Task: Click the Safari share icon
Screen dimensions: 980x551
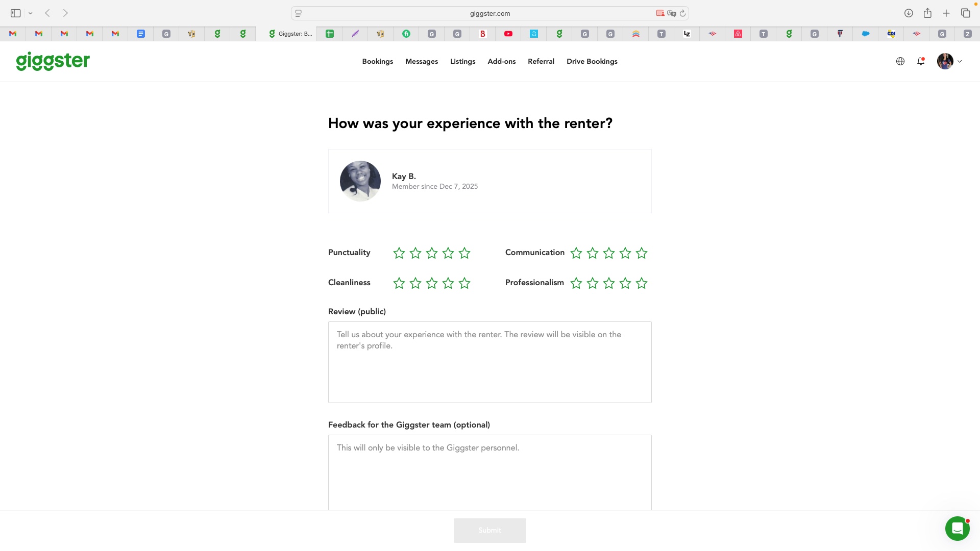Action: [927, 13]
